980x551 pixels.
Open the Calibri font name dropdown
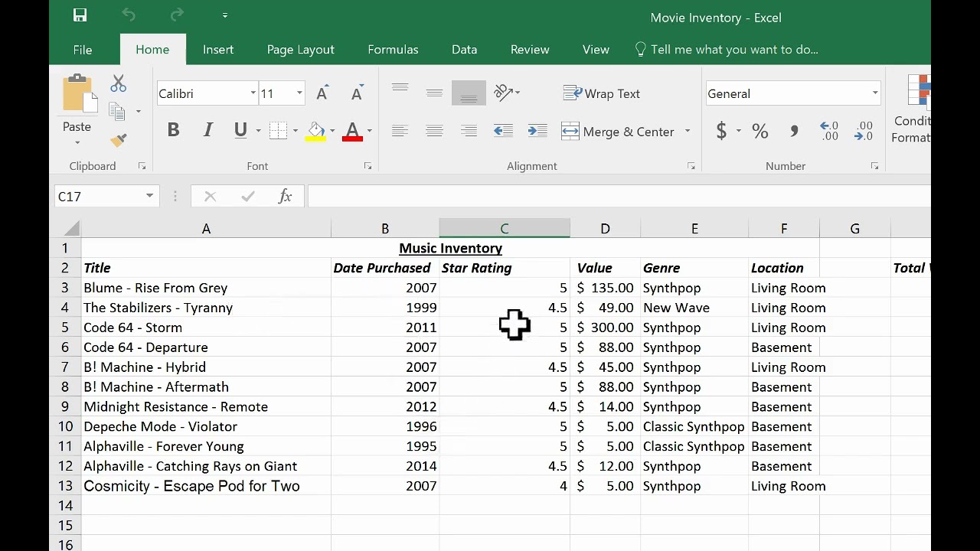pyautogui.click(x=253, y=93)
